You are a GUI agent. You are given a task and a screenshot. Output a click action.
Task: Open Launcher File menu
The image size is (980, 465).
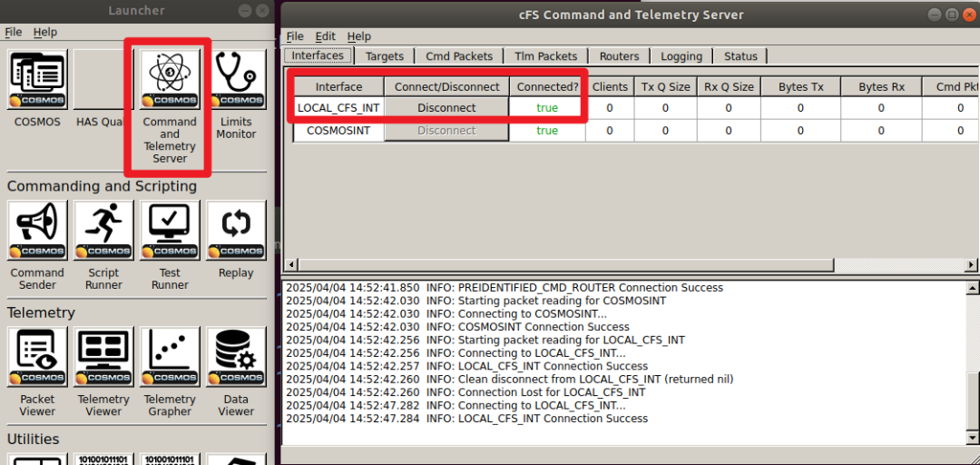tap(13, 32)
